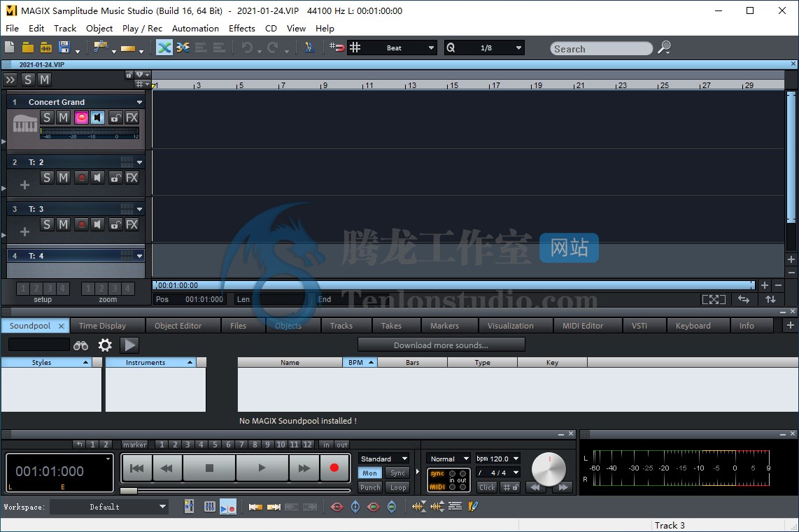Click the plus icon on track T: 3
This screenshot has height=532, width=799.
(24, 232)
